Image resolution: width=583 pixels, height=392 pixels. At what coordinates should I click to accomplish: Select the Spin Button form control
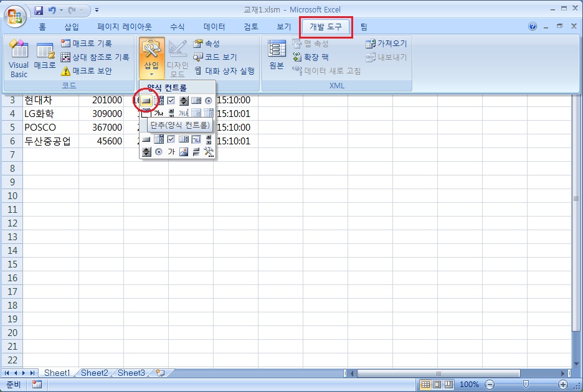[x=183, y=100]
